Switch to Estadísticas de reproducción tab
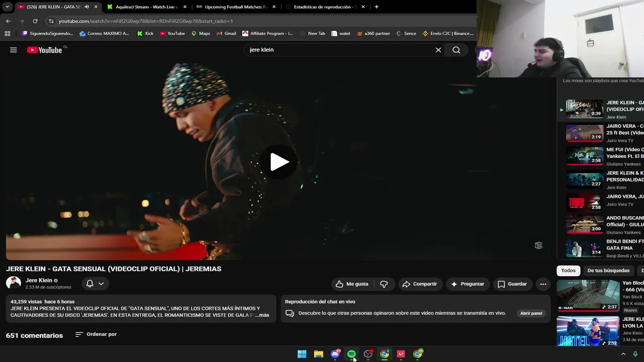The image size is (644, 362). click(324, 7)
